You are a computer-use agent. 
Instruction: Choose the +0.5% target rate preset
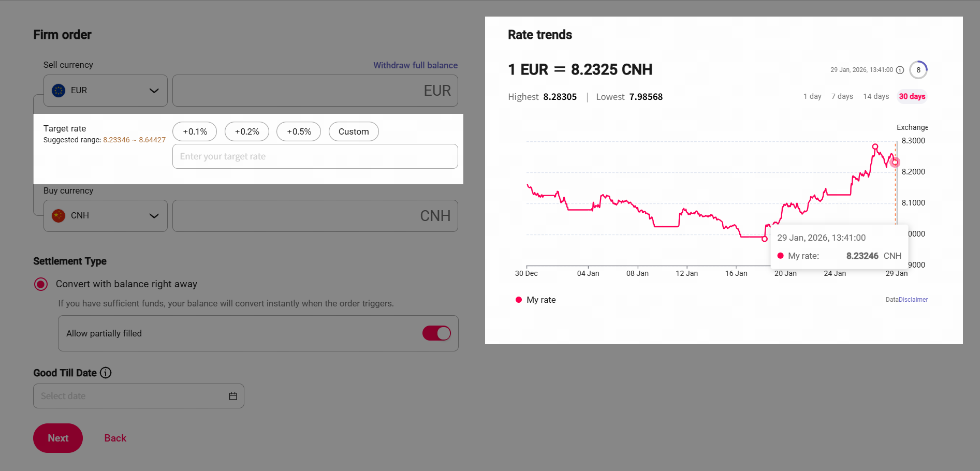pyautogui.click(x=299, y=131)
